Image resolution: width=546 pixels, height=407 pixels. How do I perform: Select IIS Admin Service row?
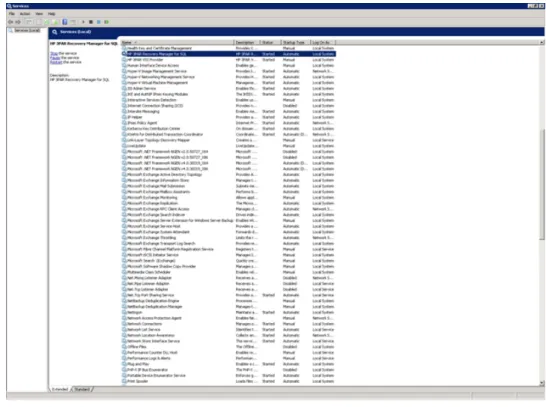coord(228,88)
